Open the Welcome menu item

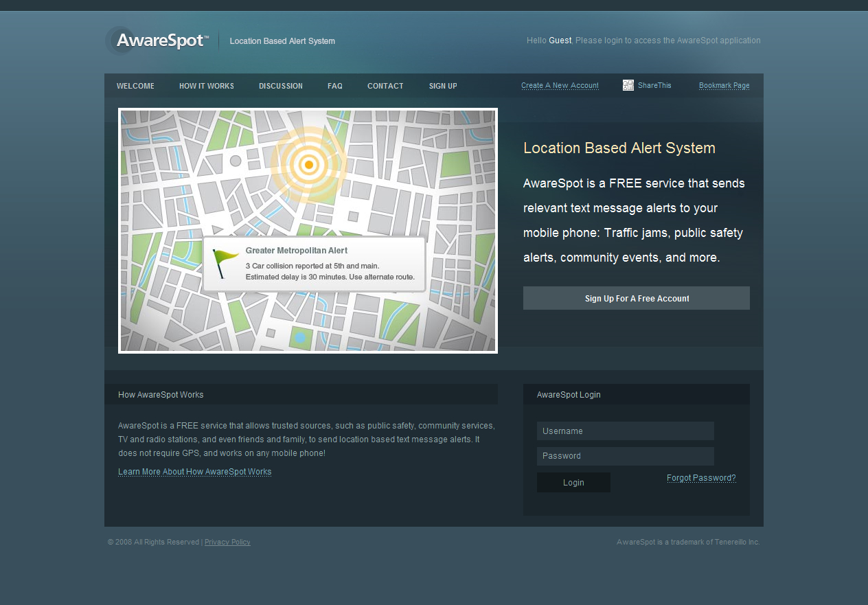coord(135,86)
